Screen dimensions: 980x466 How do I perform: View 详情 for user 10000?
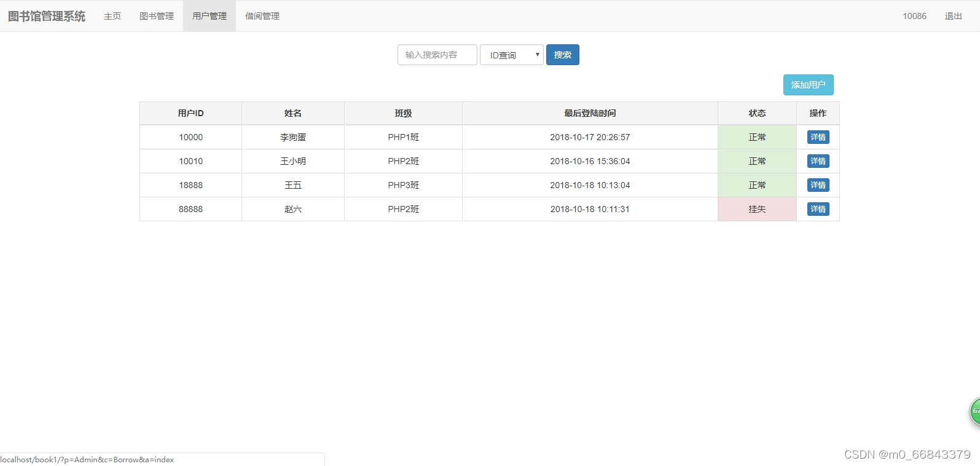click(818, 137)
